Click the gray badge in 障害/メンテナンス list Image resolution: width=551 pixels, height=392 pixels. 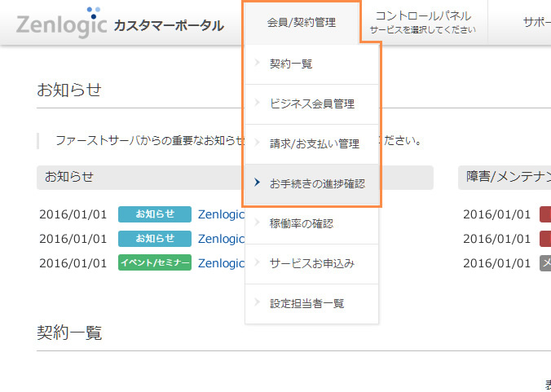pyautogui.click(x=545, y=262)
